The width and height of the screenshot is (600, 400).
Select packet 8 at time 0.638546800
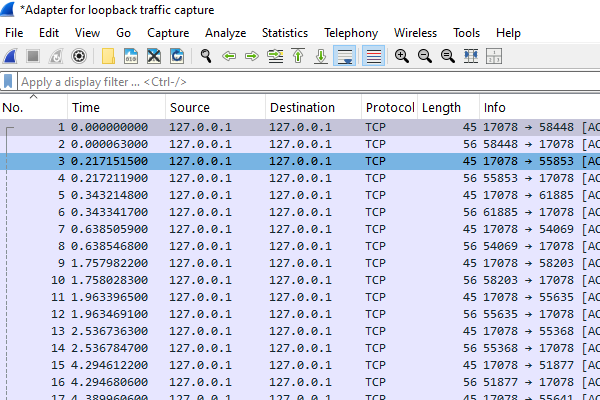pos(300,246)
